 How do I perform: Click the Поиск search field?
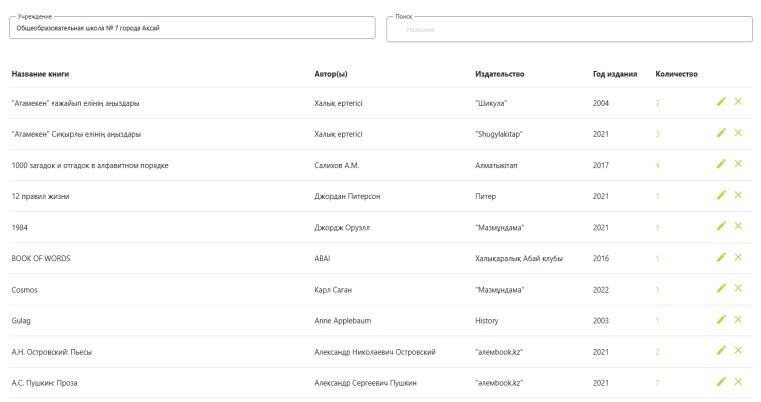569,29
